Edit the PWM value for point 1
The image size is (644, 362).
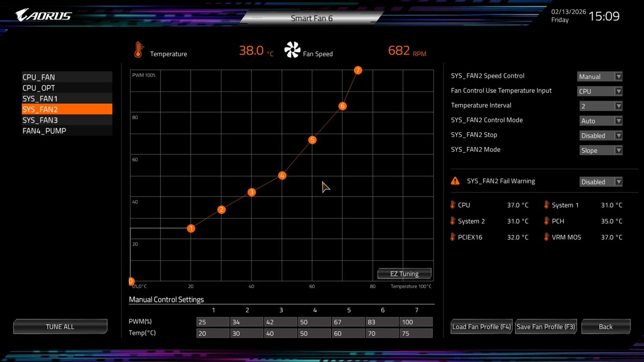click(x=213, y=322)
